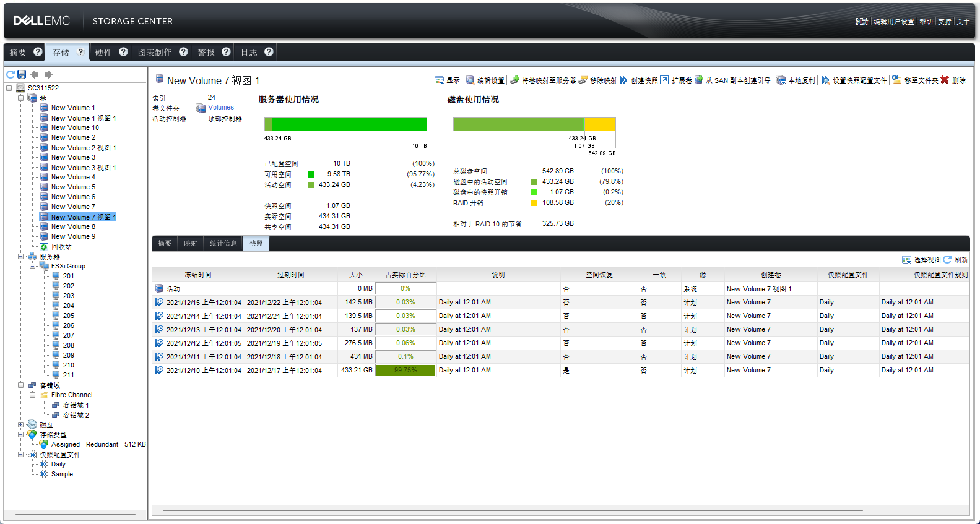
Task: Select the Daily snapshot profile node
Action: click(x=58, y=464)
